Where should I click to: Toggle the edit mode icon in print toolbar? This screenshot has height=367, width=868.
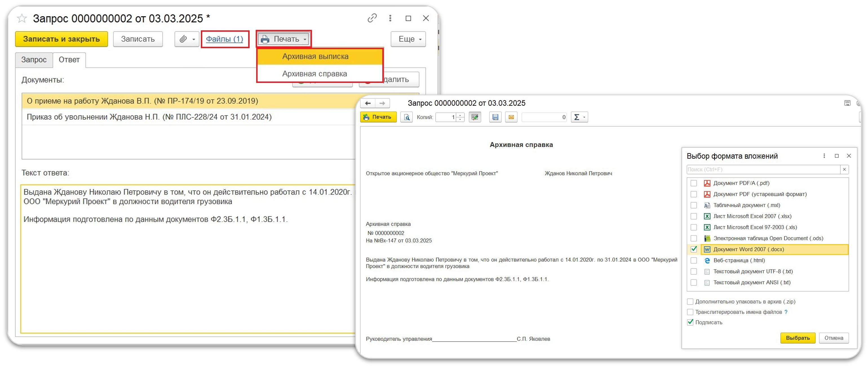475,117
